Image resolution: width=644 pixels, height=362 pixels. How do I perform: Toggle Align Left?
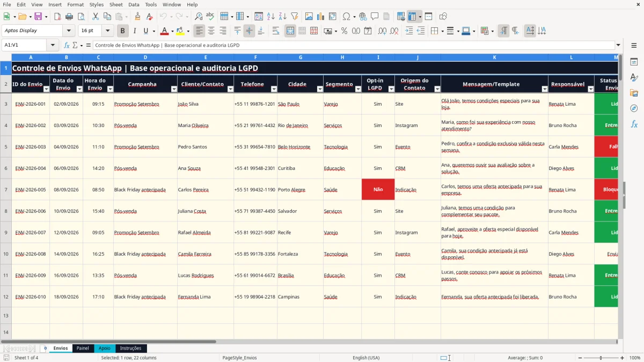(x=200, y=31)
